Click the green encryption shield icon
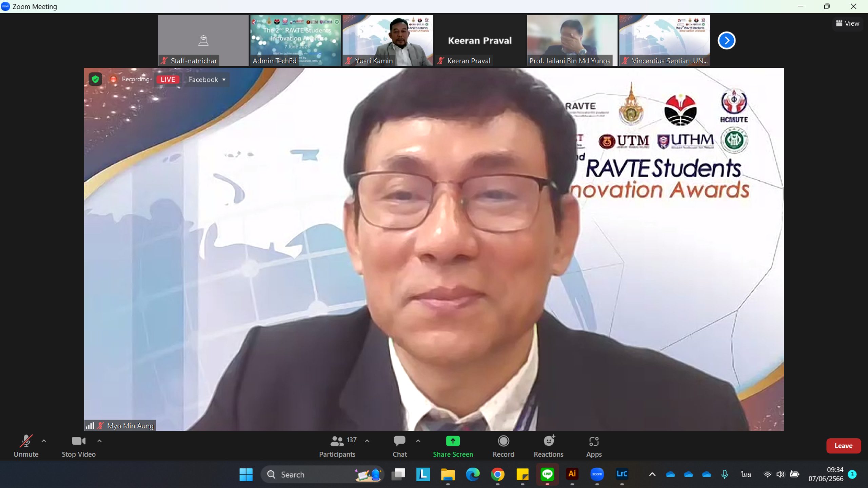868x488 pixels. (95, 79)
